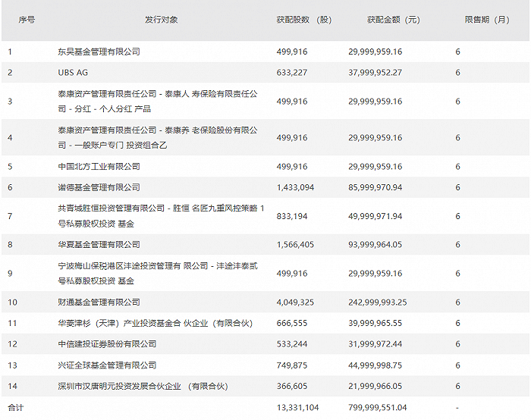This screenshot has width=531, height=420.
Task: Click serial number 14
Action: tap(13, 386)
